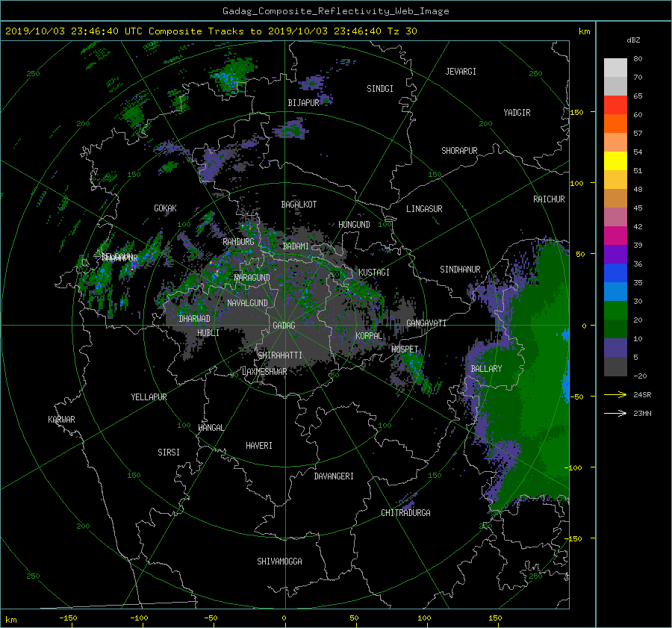The image size is (672, 628).
Task: Click the NAVALGUND label
Action: tap(247, 303)
